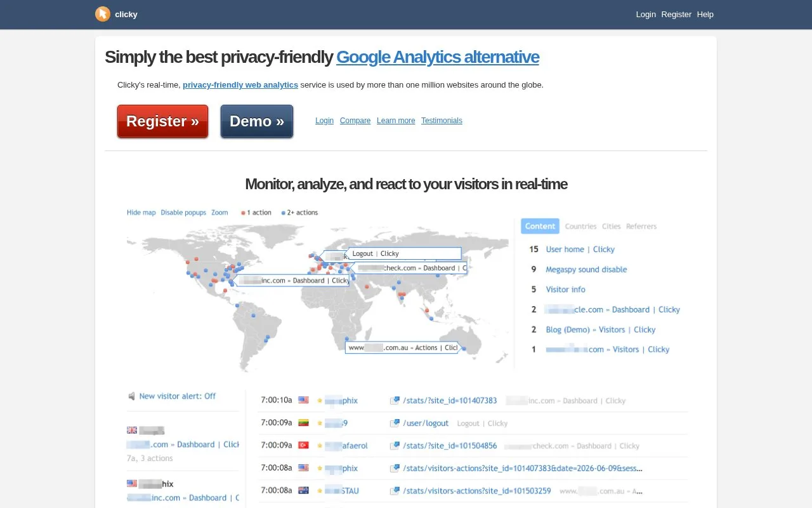This screenshot has height=508, width=812.
Task: Switch to the Countries tab
Action: click(580, 227)
